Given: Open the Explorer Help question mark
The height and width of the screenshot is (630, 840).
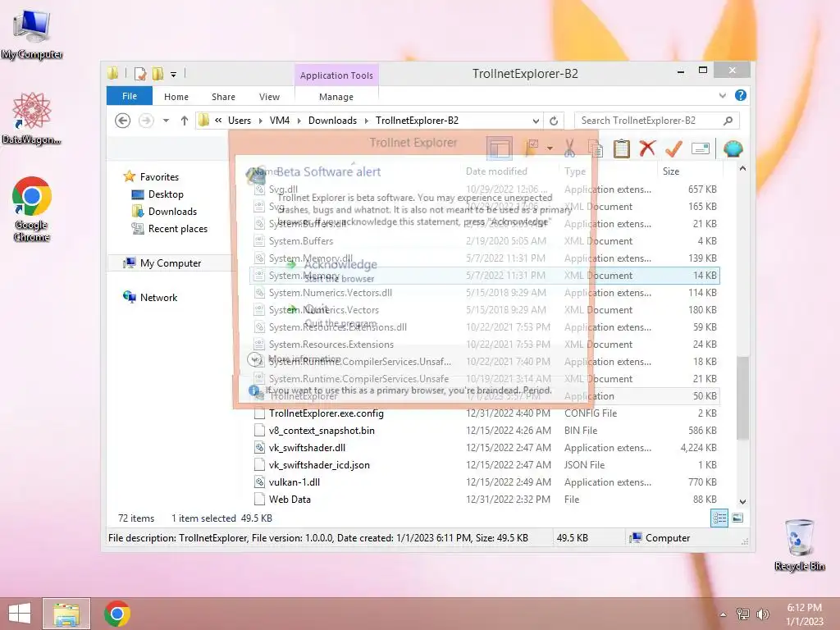Looking at the screenshot, I should point(741,95).
